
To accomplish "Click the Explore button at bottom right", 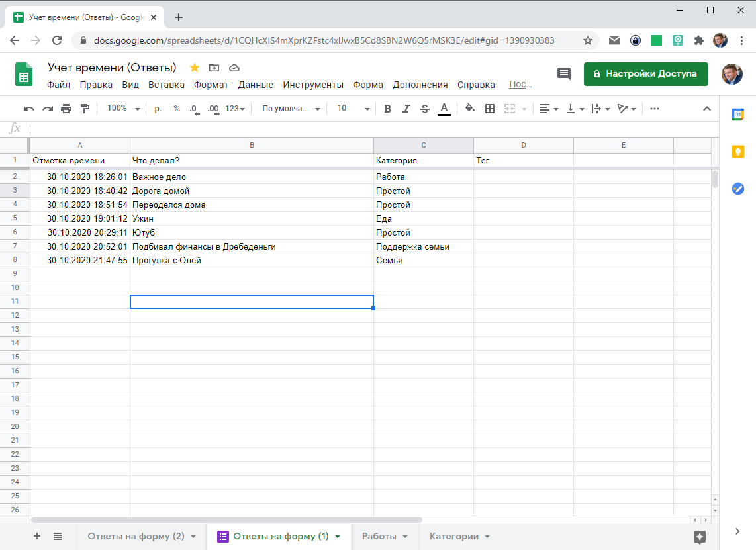I will click(700, 537).
